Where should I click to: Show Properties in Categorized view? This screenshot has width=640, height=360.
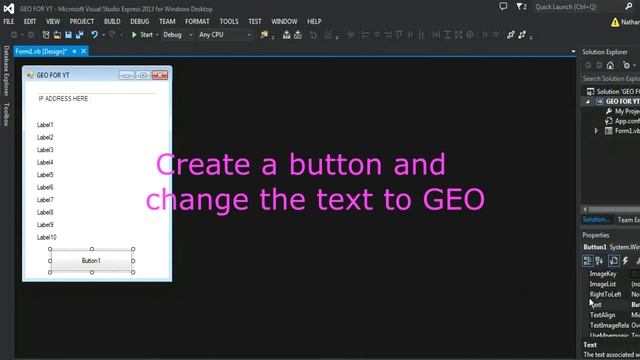point(588,260)
